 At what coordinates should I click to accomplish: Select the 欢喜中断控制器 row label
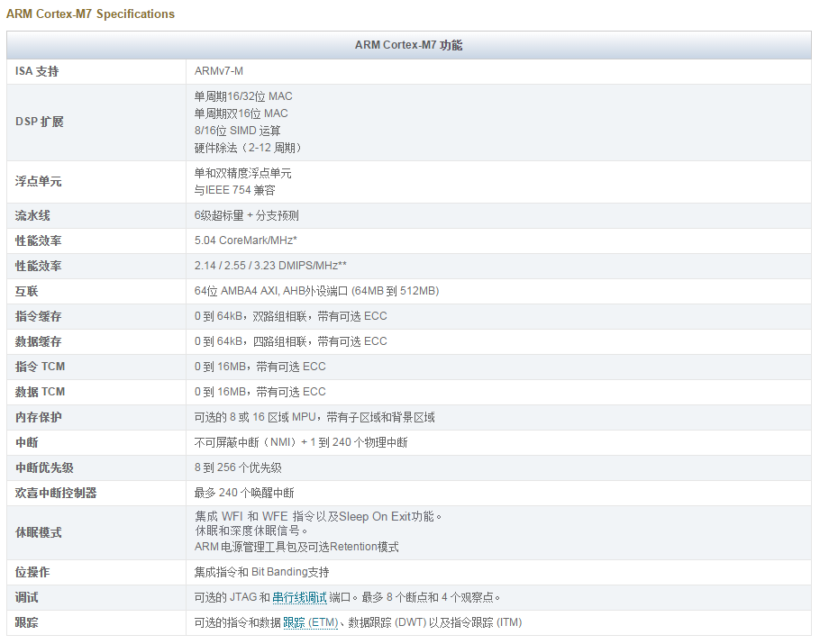click(x=56, y=494)
